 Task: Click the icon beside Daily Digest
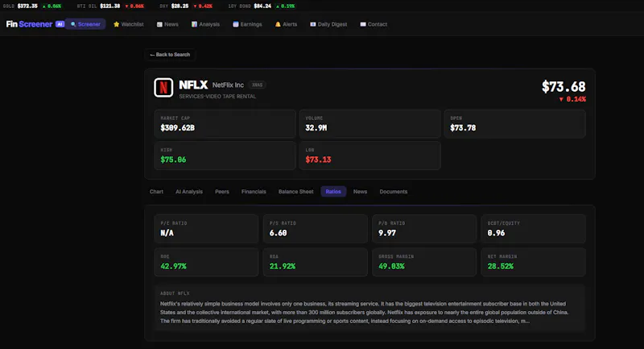coord(313,24)
